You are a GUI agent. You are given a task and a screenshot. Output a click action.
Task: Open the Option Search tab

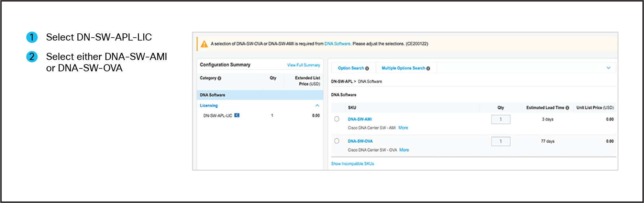351,68
